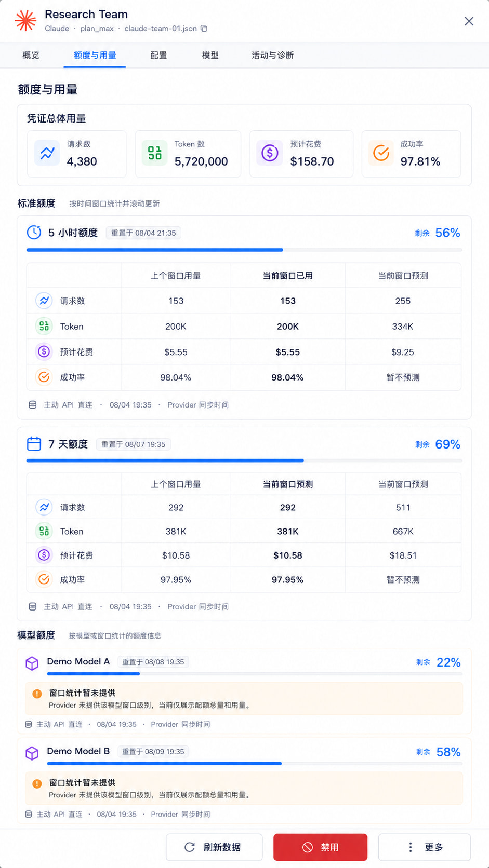
Task: Click the 成功率 checkmark icon in summary
Action: (x=381, y=153)
